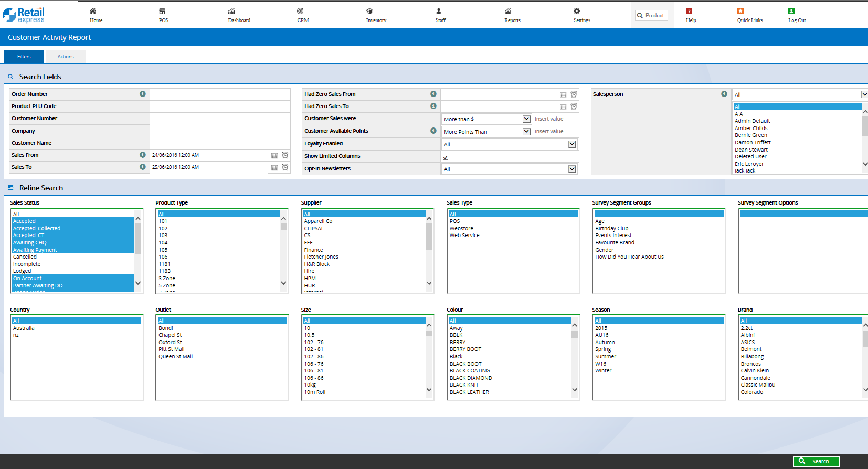The image size is (868, 469).
Task: Open clock for Had Zero Sales From
Action: pyautogui.click(x=574, y=94)
